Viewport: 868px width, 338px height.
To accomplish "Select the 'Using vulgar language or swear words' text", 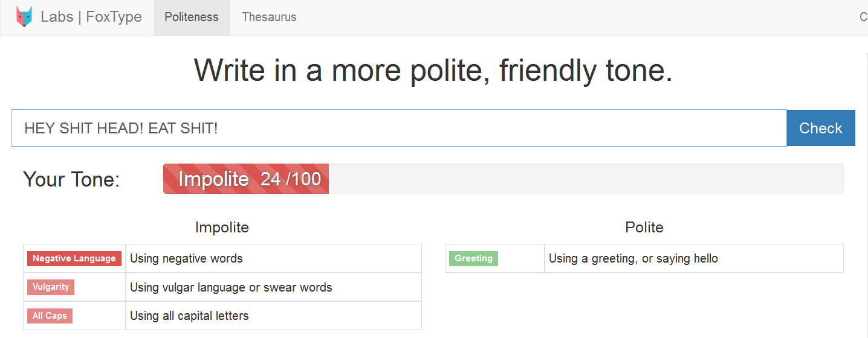I will click(231, 287).
